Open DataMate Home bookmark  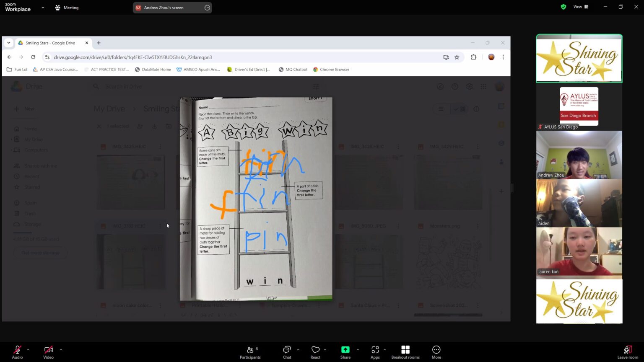153,70
